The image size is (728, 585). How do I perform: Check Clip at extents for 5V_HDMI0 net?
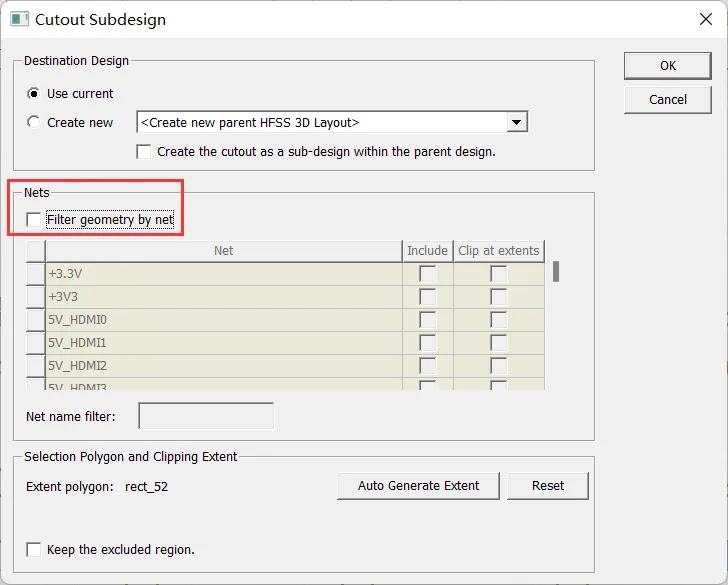[x=499, y=320]
